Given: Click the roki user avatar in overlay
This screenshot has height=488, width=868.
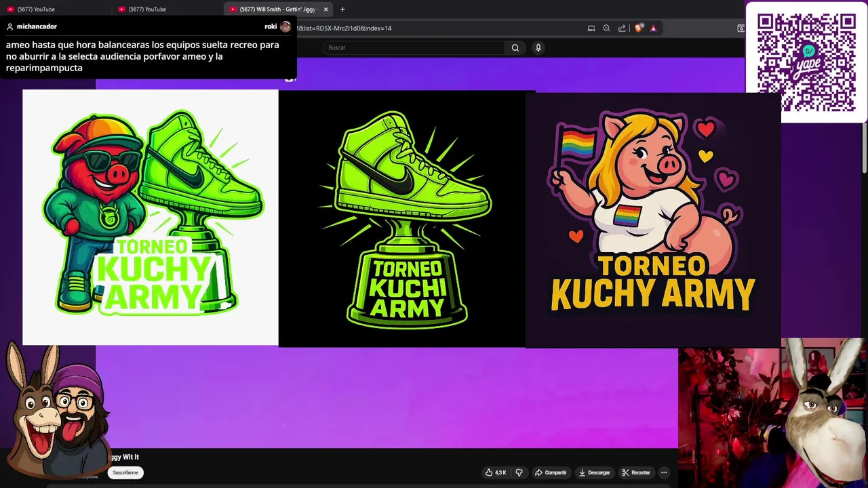Looking at the screenshot, I should [285, 26].
